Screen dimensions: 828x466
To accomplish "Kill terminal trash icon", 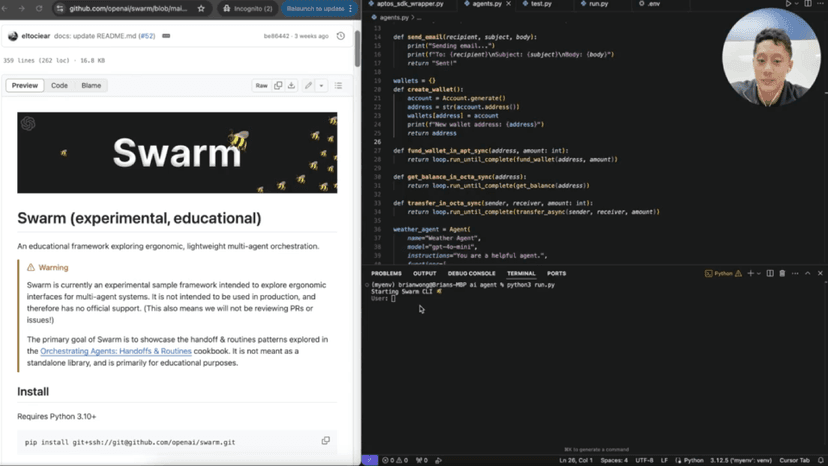I will [782, 274].
